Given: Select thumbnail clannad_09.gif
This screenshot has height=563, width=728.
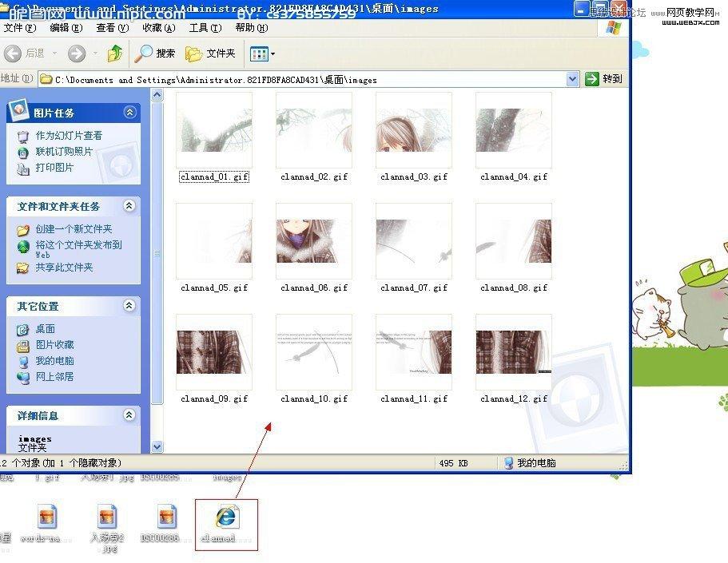Looking at the screenshot, I should [214, 352].
